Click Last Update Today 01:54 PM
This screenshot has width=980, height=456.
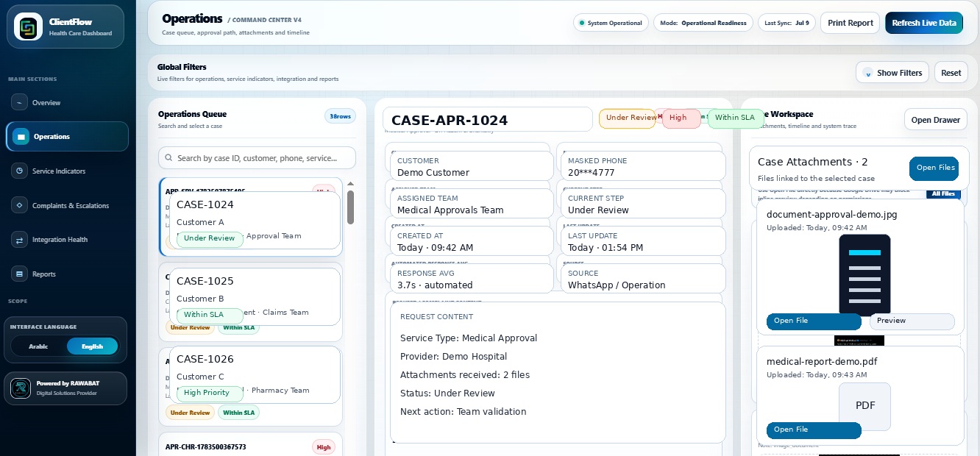coord(606,248)
